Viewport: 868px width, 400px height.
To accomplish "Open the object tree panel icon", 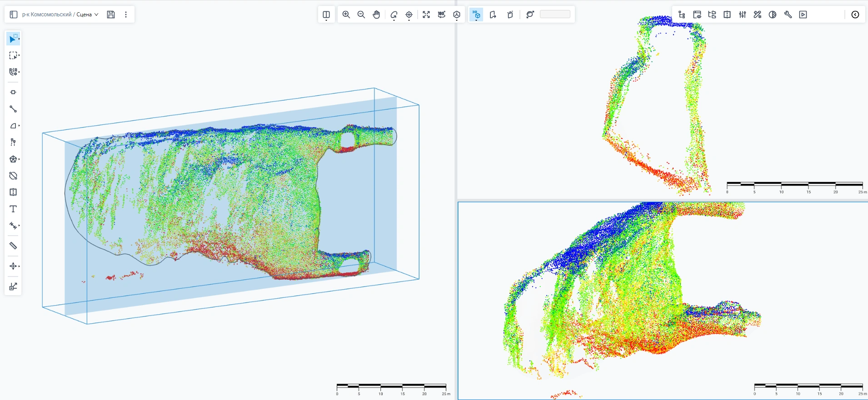I will 682,15.
